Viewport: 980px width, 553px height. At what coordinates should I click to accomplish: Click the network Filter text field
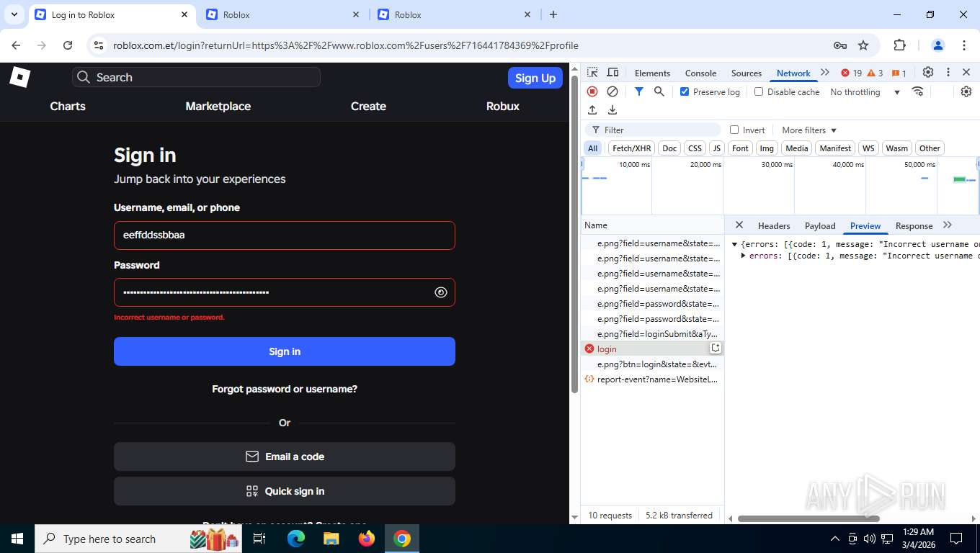(653, 130)
